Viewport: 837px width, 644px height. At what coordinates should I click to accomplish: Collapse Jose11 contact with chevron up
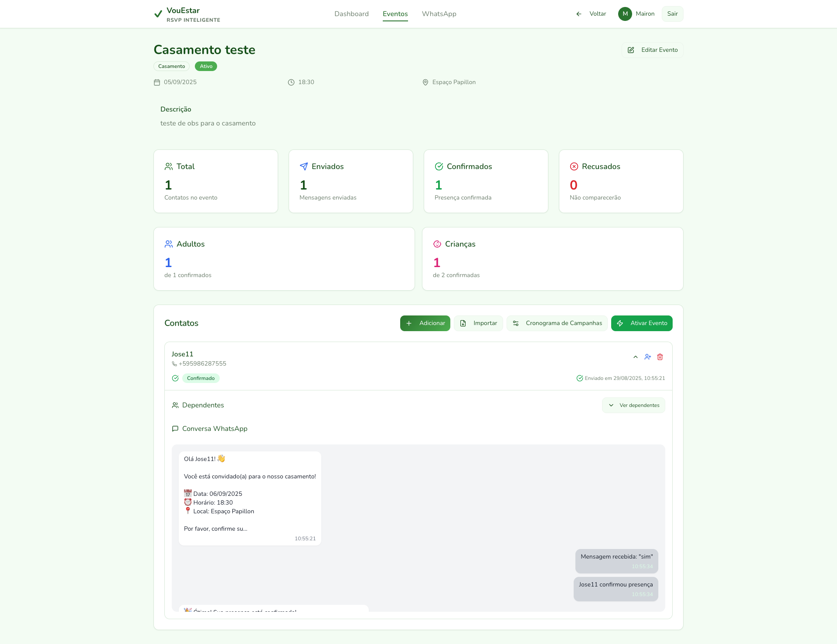(636, 357)
